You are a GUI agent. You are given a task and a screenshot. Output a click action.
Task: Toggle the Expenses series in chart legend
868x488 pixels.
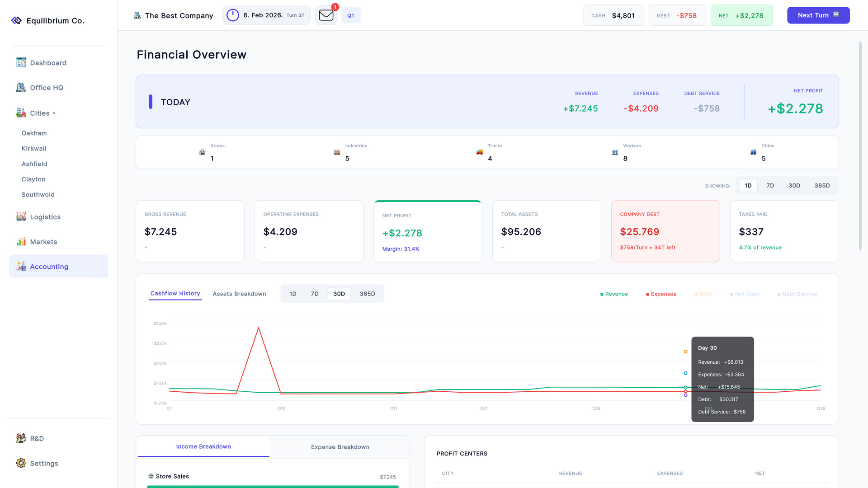(661, 294)
